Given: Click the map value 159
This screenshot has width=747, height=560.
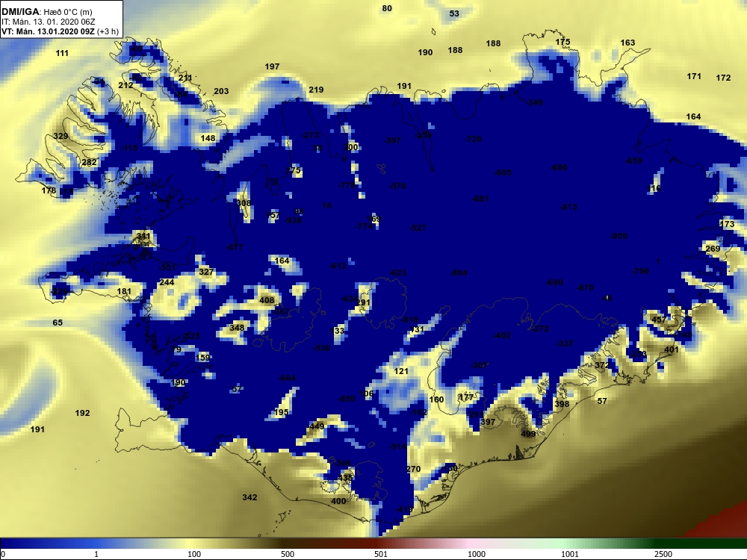Looking at the screenshot, I should pyautogui.click(x=203, y=358).
